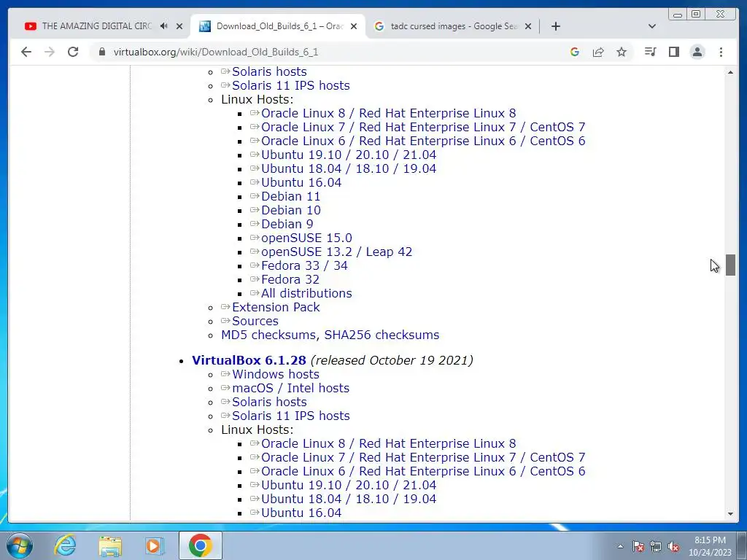Open the Debian 9 link
This screenshot has height=560, width=747.
coord(287,225)
